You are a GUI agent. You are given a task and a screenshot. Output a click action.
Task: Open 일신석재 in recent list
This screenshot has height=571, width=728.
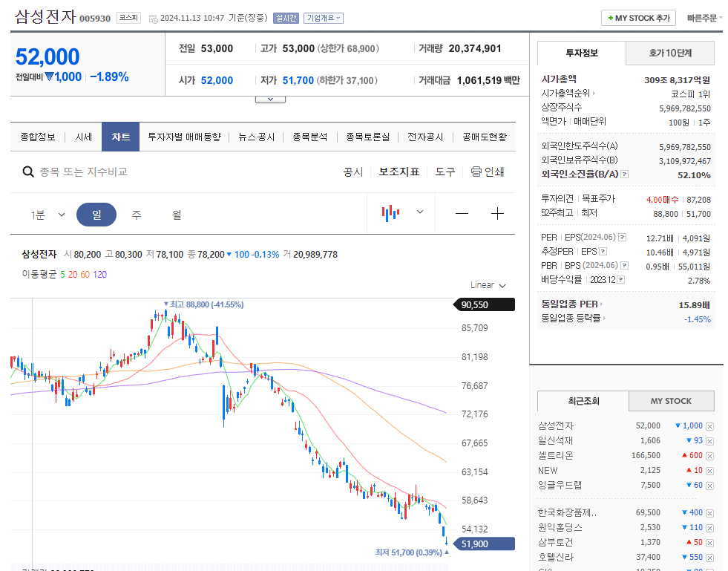(x=556, y=441)
